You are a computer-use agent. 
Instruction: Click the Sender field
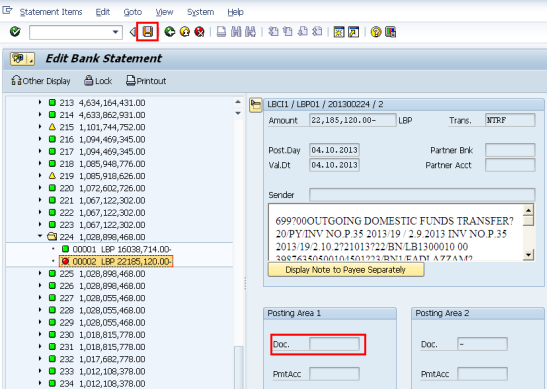422,195
